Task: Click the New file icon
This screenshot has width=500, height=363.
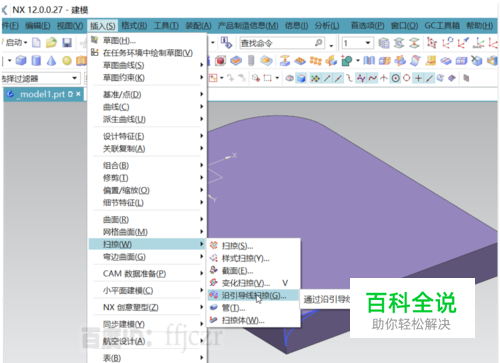Action: tap(36, 43)
